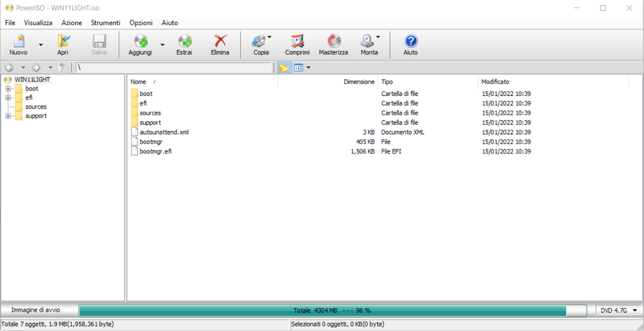Open the Forward history dropdown arrow
The height and width of the screenshot is (331, 644).
[50, 67]
